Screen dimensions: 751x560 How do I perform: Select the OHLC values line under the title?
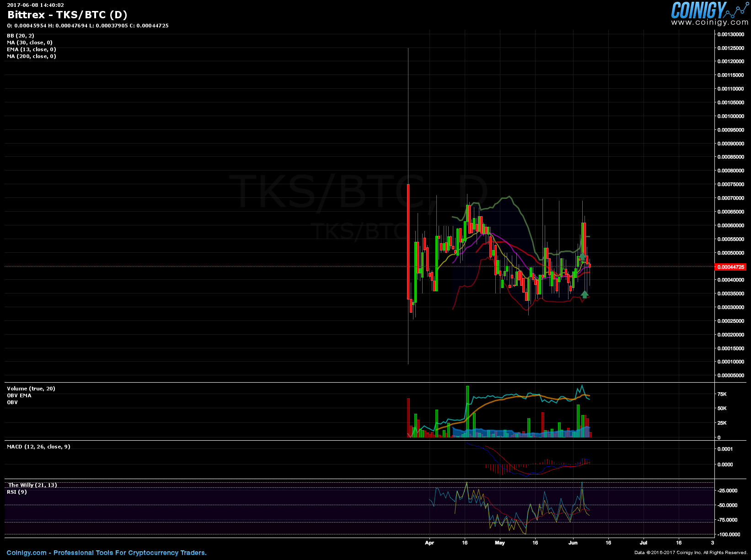coord(88,26)
